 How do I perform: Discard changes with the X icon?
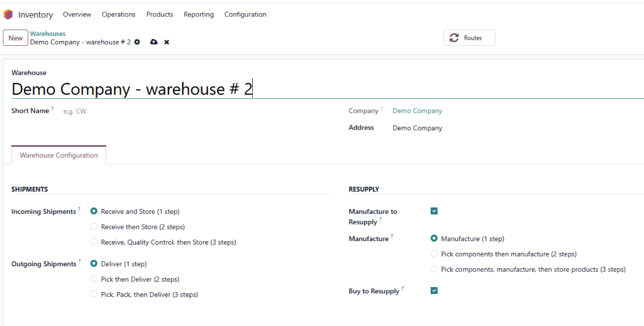pyautogui.click(x=167, y=42)
